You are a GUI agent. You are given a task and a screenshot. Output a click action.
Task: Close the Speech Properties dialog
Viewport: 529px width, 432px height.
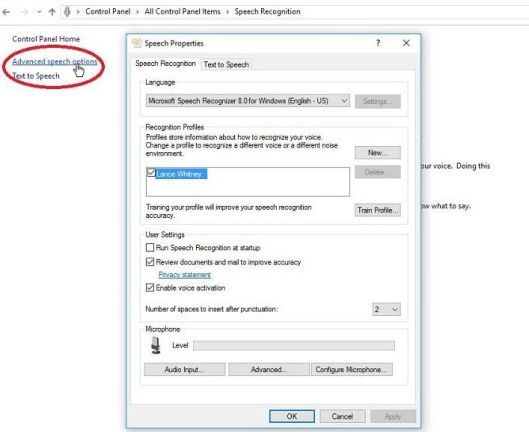tap(406, 43)
